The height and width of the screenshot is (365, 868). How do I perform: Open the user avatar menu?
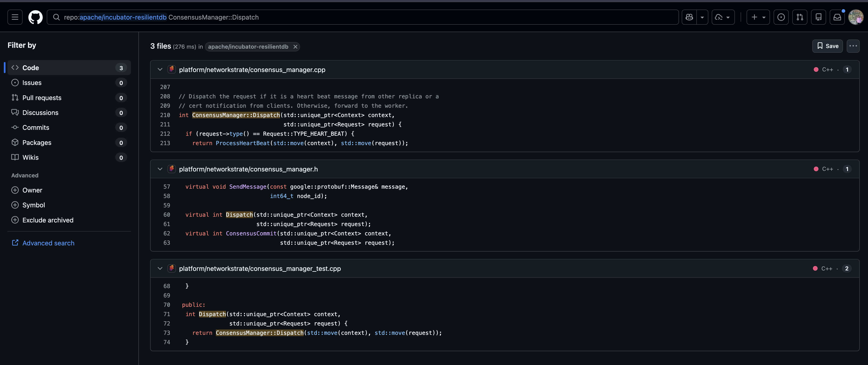(x=856, y=17)
